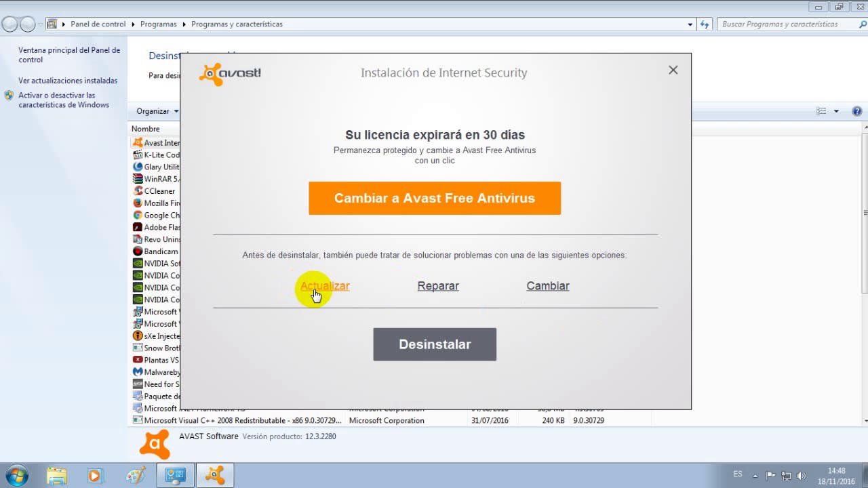868x488 pixels.
Task: Expand arrow after Programas breadcrumb
Action: pos(184,24)
